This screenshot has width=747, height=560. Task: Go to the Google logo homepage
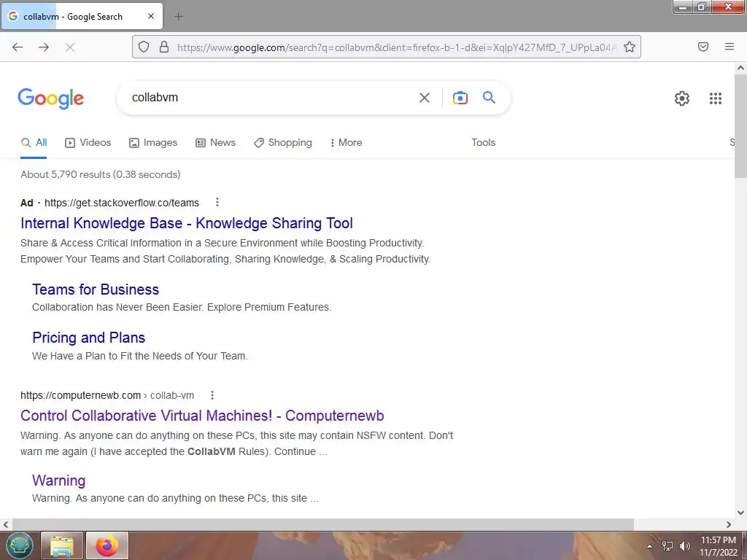click(51, 98)
